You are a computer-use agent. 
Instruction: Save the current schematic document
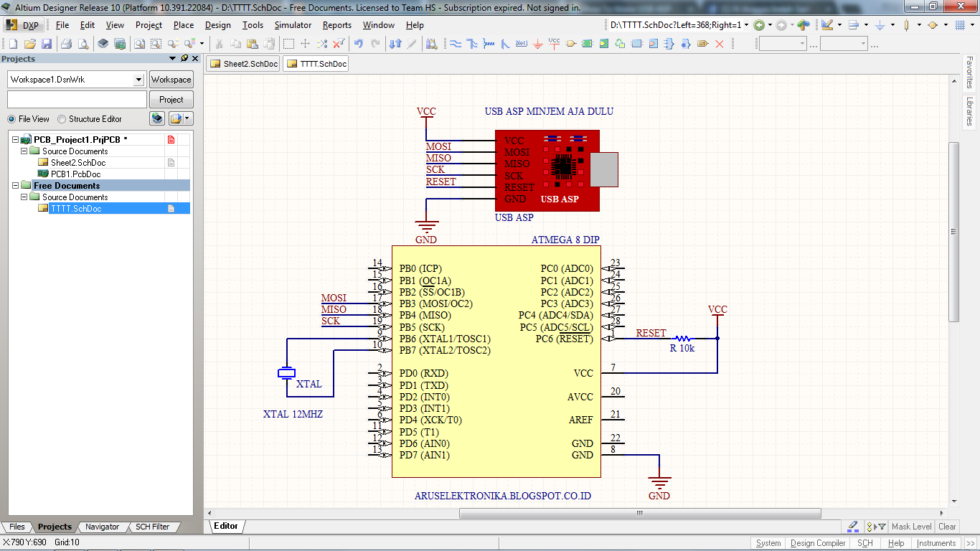[46, 43]
